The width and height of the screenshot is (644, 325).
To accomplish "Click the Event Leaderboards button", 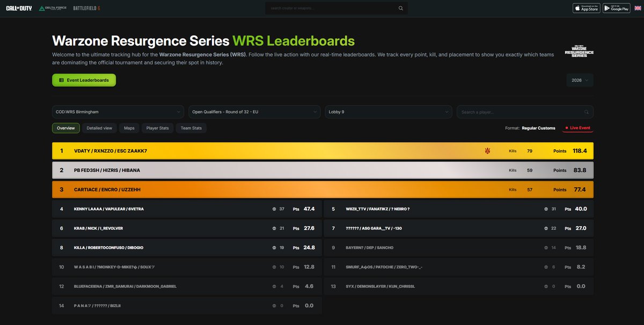I will tap(84, 80).
